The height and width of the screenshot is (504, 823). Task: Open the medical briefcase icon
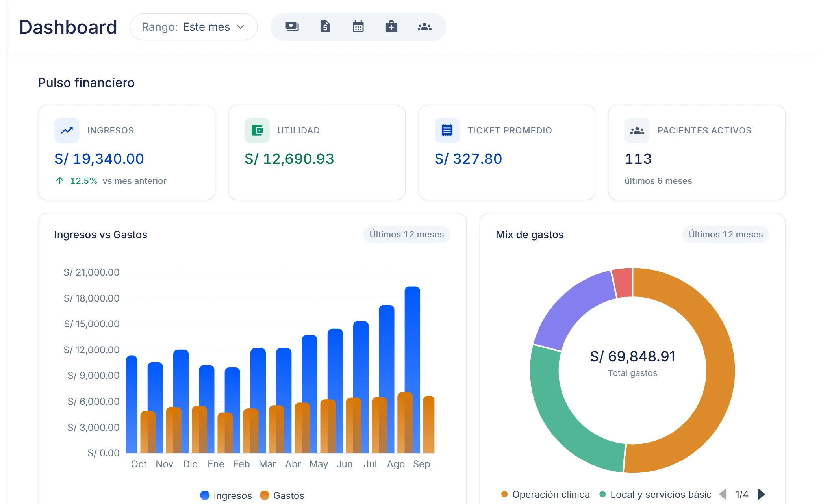(x=391, y=27)
